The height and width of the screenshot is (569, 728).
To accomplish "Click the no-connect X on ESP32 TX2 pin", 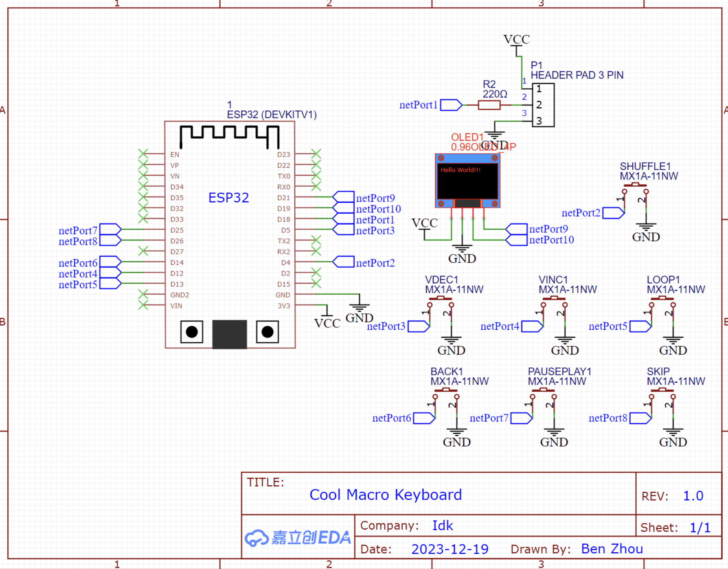I will 316,240.
